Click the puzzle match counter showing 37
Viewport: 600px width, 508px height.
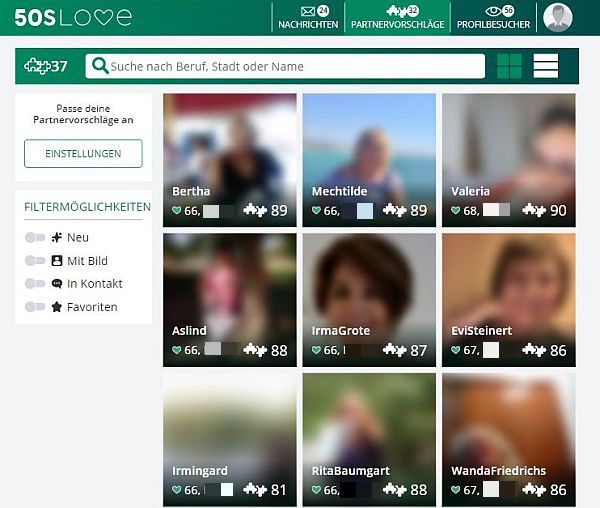coord(46,66)
